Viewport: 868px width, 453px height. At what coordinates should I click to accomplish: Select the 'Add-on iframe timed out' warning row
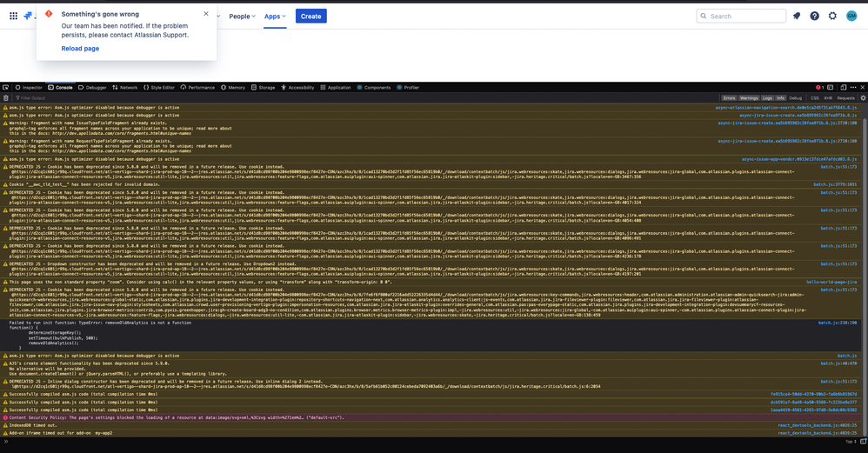click(x=430, y=433)
